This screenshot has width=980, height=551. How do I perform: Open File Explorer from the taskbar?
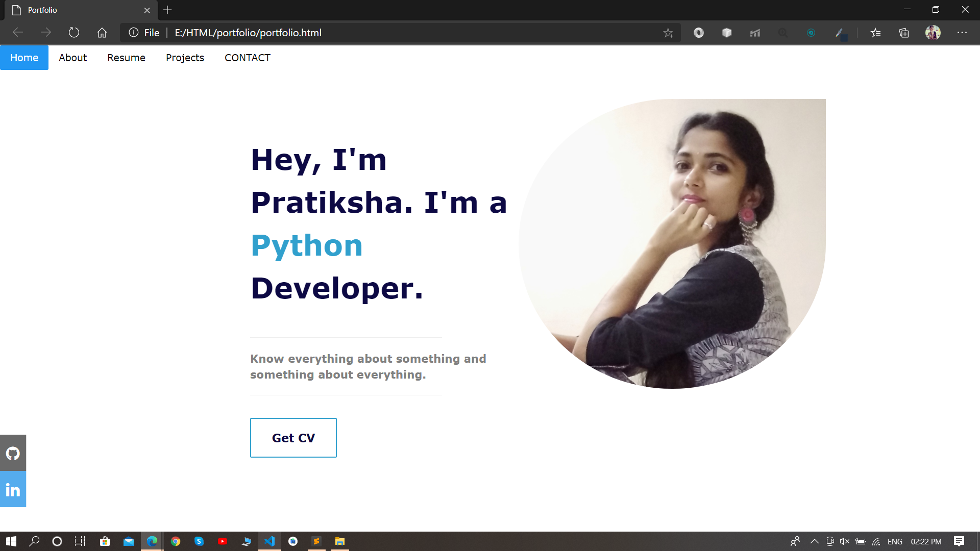click(x=339, y=541)
